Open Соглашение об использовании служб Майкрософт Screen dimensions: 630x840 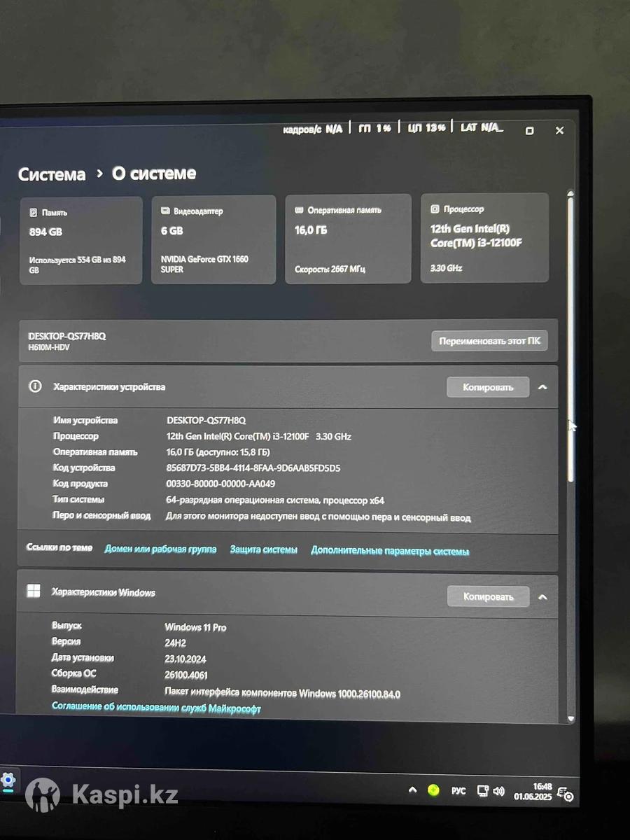156,708
